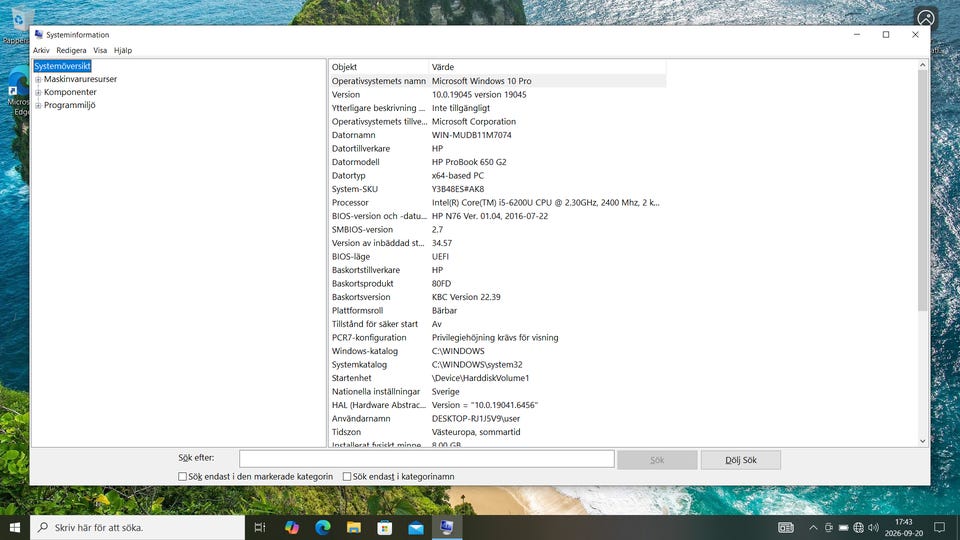Viewport: 960px width, 540px height.
Task: Click value Microsoft Windows 10 Pro
Action: tap(481, 81)
